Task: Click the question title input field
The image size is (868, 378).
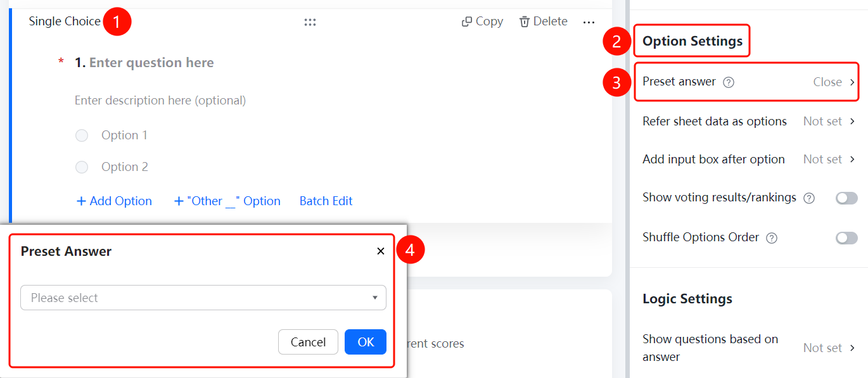Action: pos(151,63)
